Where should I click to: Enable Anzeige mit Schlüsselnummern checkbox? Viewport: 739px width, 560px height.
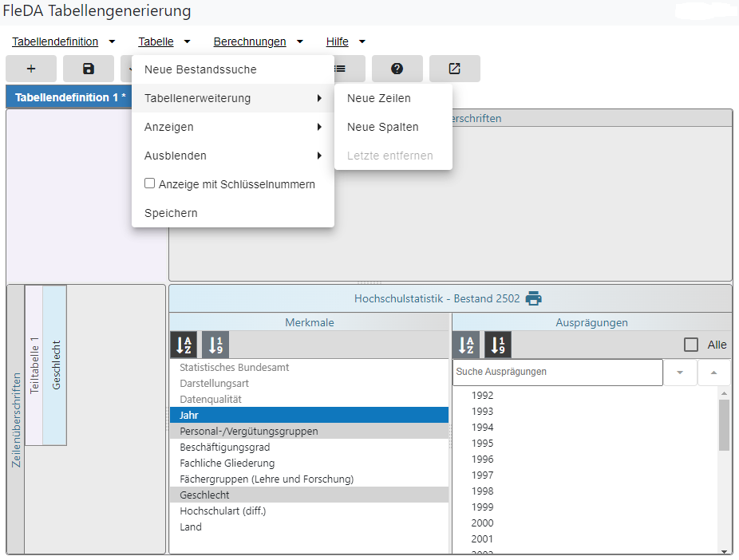(149, 183)
